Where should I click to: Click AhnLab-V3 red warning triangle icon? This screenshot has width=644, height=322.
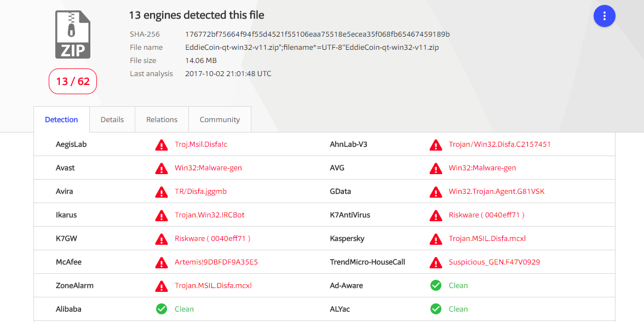pos(436,145)
